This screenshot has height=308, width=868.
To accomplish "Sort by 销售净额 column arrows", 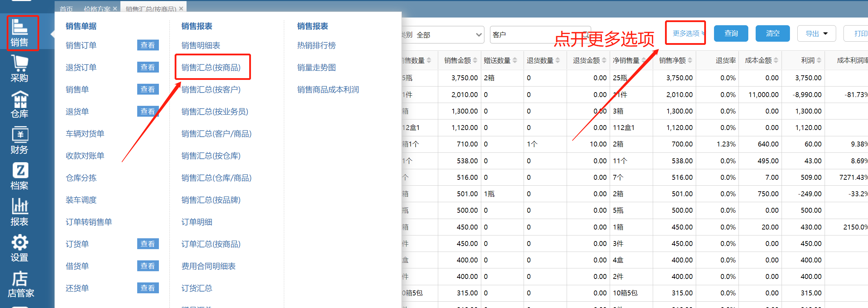I will 690,60.
